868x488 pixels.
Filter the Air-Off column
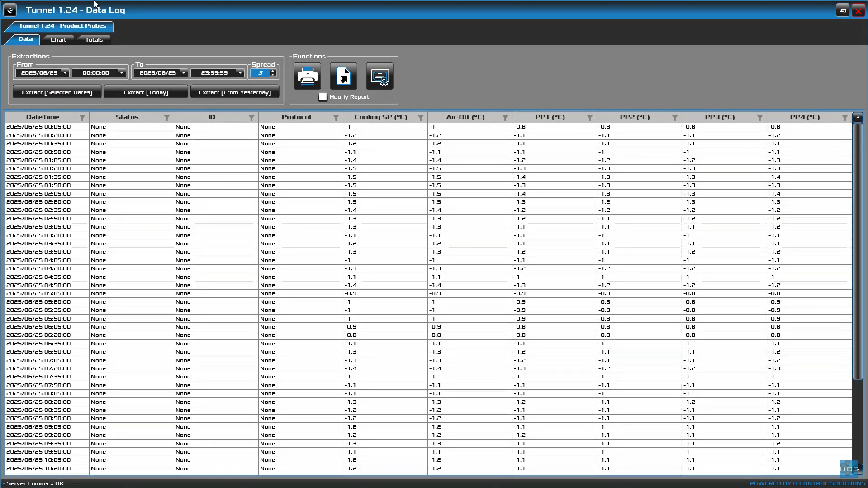(505, 117)
